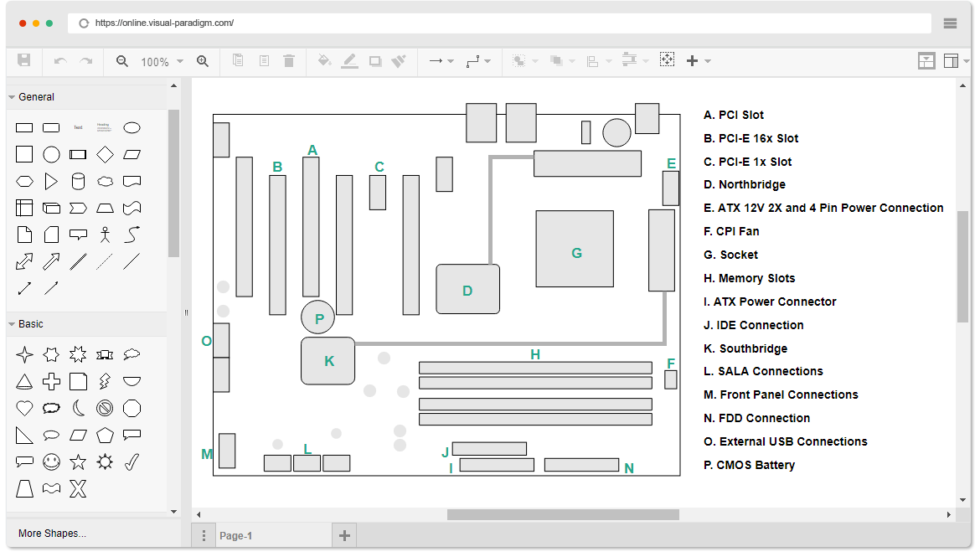This screenshot has width=980, height=557.
Task: Click the zoom in magnifier icon
Action: [x=202, y=61]
